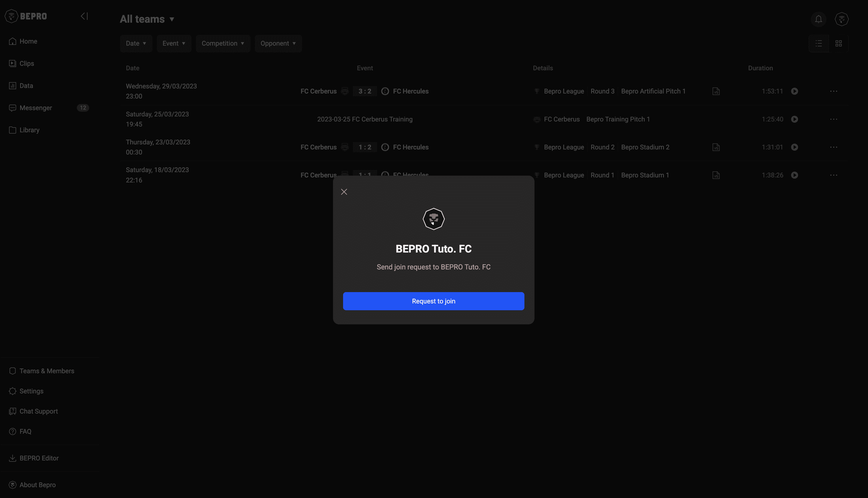The width and height of the screenshot is (868, 498).
Task: Open more options for the 25/03/2023 training
Action: pyautogui.click(x=833, y=119)
